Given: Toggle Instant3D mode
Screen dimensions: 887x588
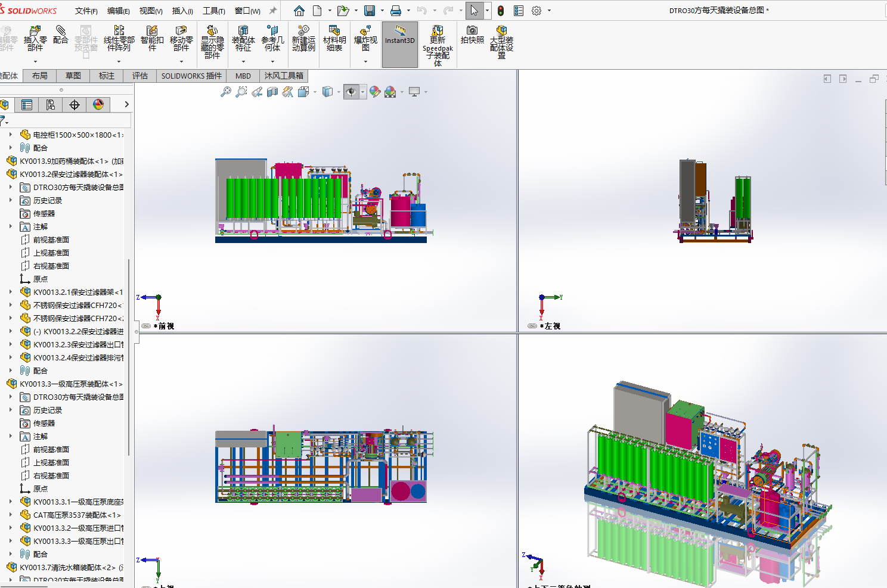Looking at the screenshot, I should click(400, 45).
